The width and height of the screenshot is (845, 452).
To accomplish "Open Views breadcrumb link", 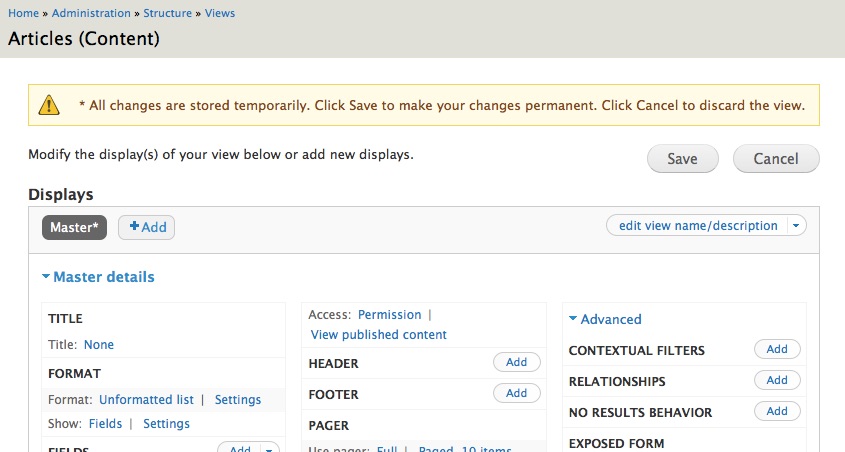I will pos(220,13).
